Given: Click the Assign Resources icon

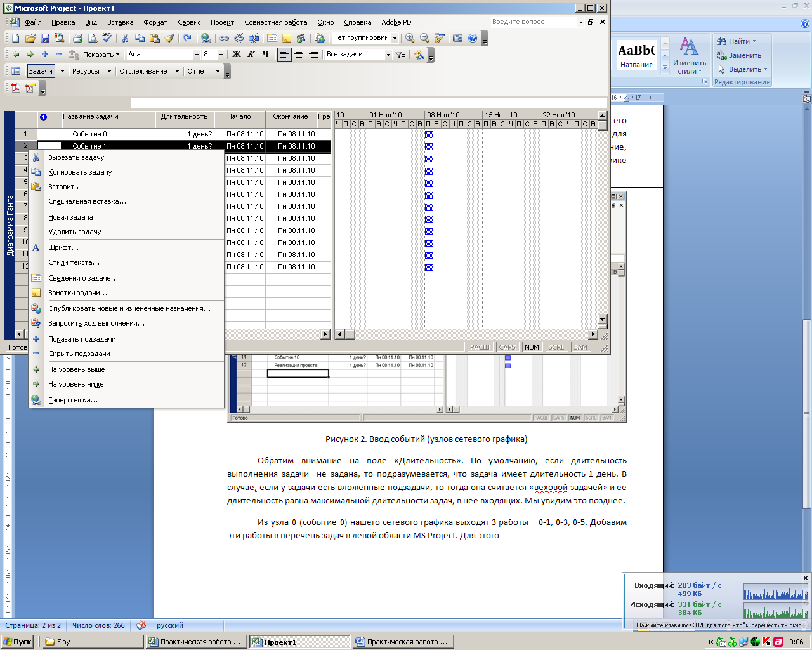Looking at the screenshot, I should click(301, 38).
